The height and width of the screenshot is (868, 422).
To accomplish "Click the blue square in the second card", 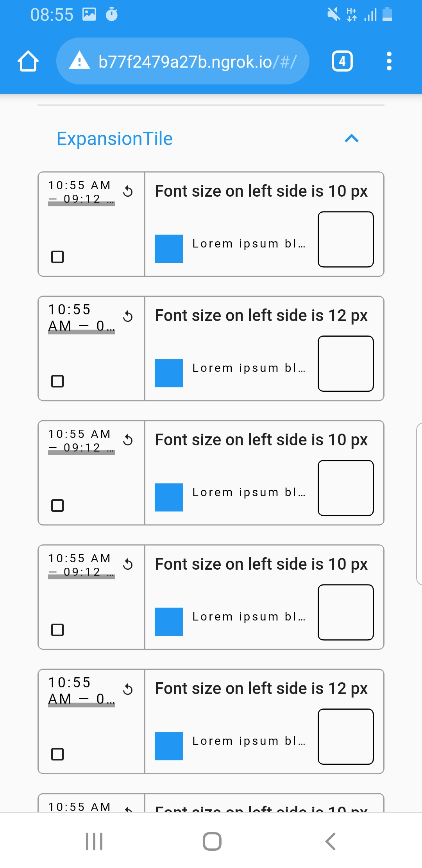I will tap(168, 372).
